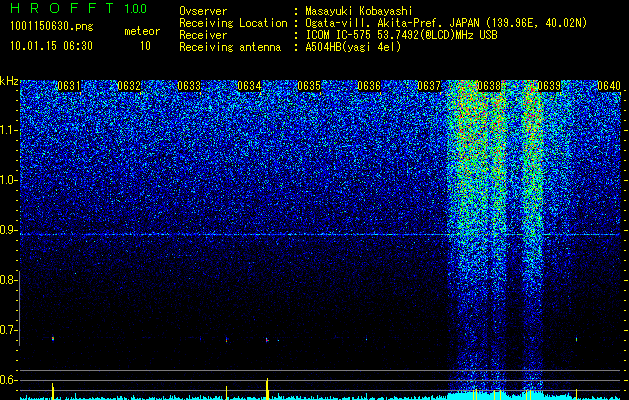Screen dimensions: 629x400
Task: Click the 1.1 kHz axis label
Action: pos(9,130)
